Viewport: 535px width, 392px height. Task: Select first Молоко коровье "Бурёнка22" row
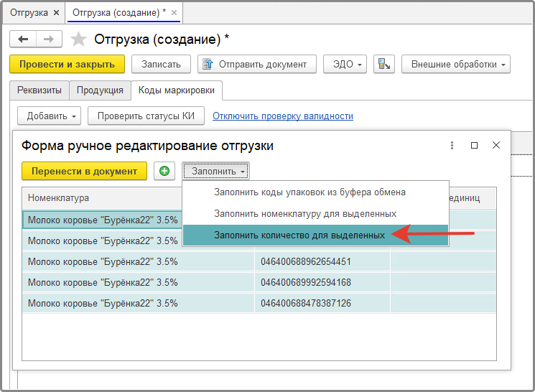103,220
